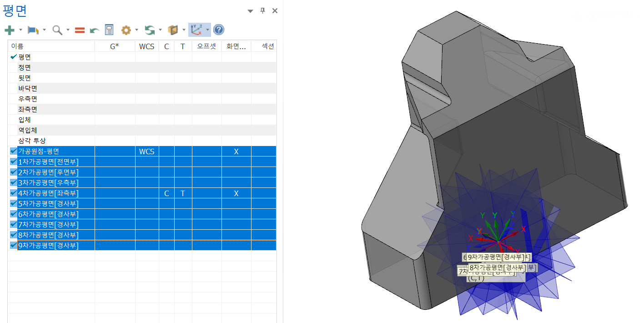Open the 평면 panel options arrow

pos(250,11)
